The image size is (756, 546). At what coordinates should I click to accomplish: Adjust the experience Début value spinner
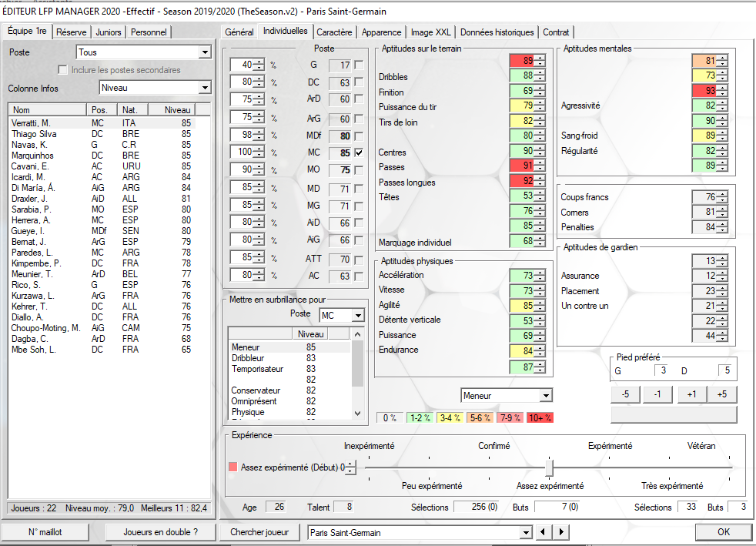tap(351, 467)
